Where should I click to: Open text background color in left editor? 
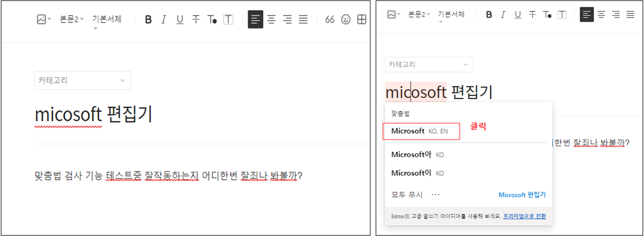tap(228, 19)
